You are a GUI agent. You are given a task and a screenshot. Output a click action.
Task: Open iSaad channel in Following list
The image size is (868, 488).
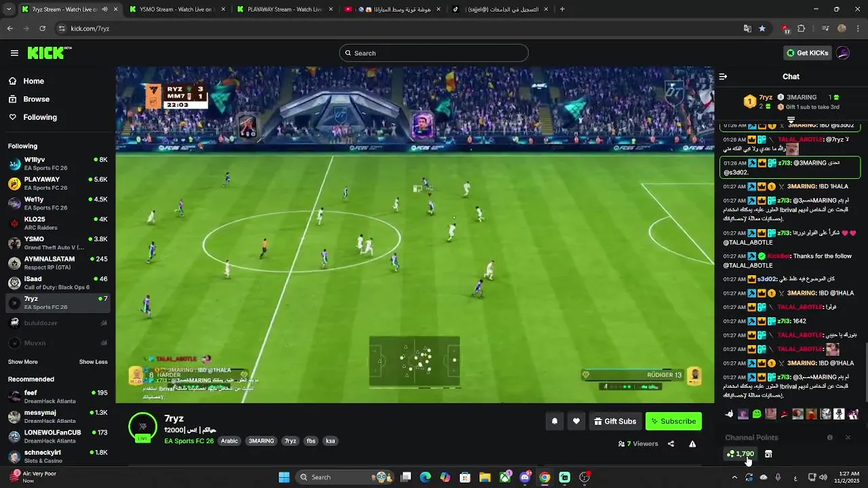(x=58, y=283)
